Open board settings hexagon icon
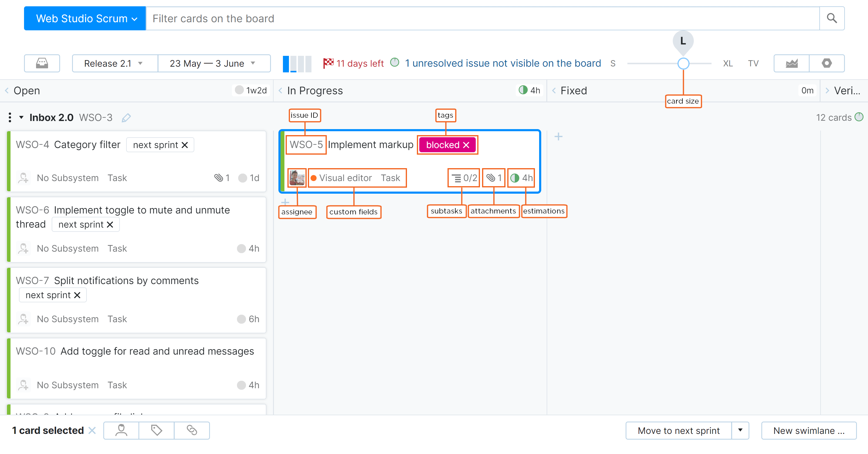868x454 pixels. point(826,63)
